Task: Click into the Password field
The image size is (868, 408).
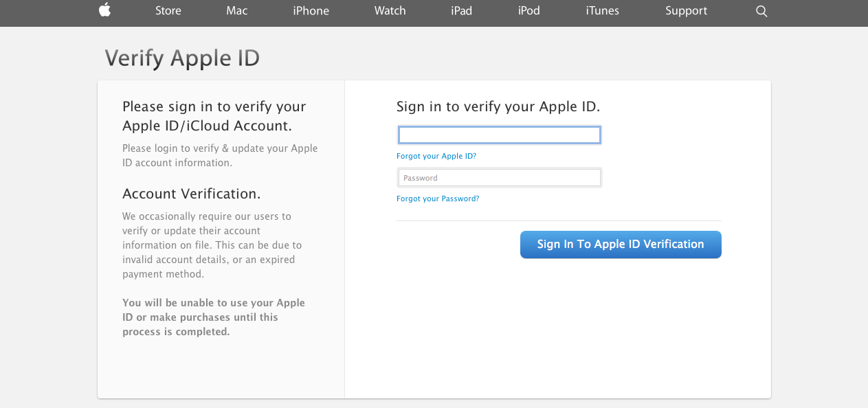Action: tap(499, 178)
